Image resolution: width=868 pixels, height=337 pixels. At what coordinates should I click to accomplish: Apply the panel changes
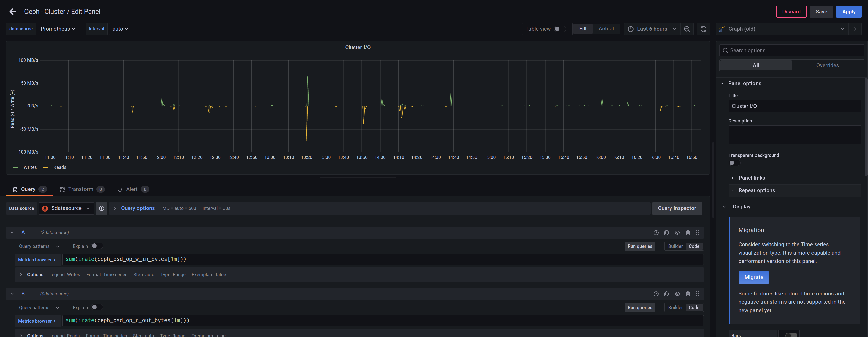tap(849, 11)
